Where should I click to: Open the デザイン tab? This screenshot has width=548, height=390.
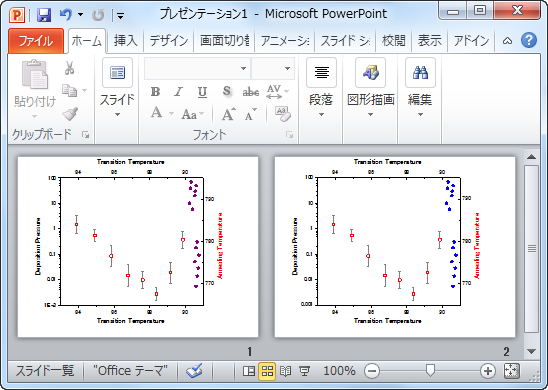(169, 41)
